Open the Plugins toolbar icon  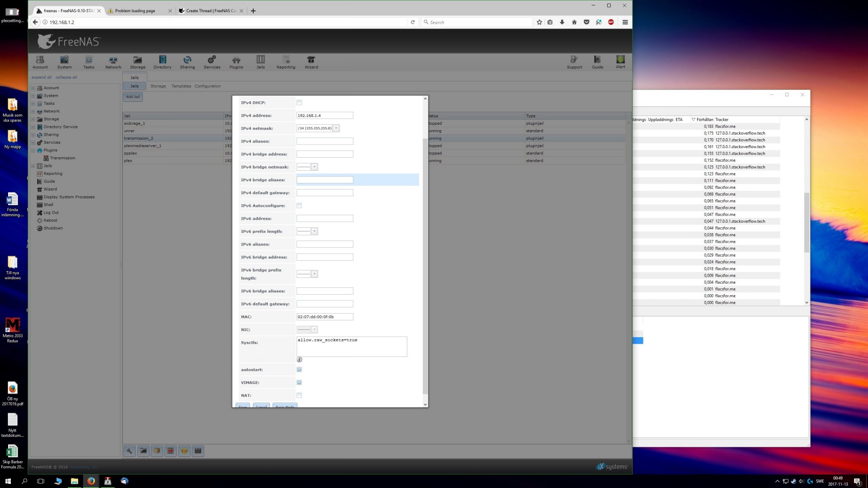236,62
